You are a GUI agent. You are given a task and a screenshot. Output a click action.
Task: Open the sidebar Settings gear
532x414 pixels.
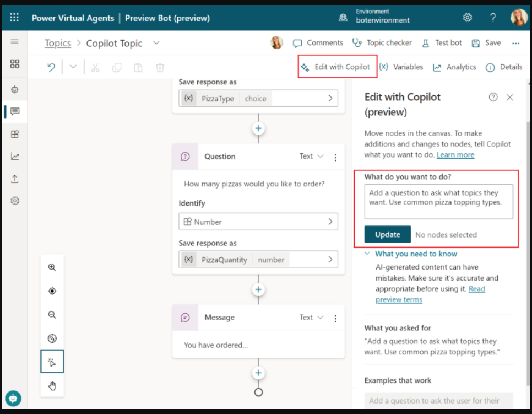pos(14,201)
